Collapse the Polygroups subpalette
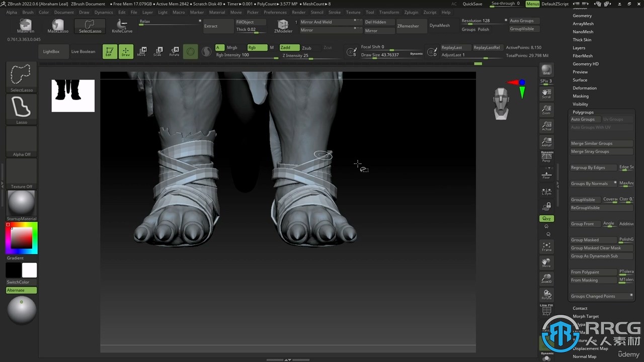This screenshot has height=362, width=644. (x=583, y=112)
